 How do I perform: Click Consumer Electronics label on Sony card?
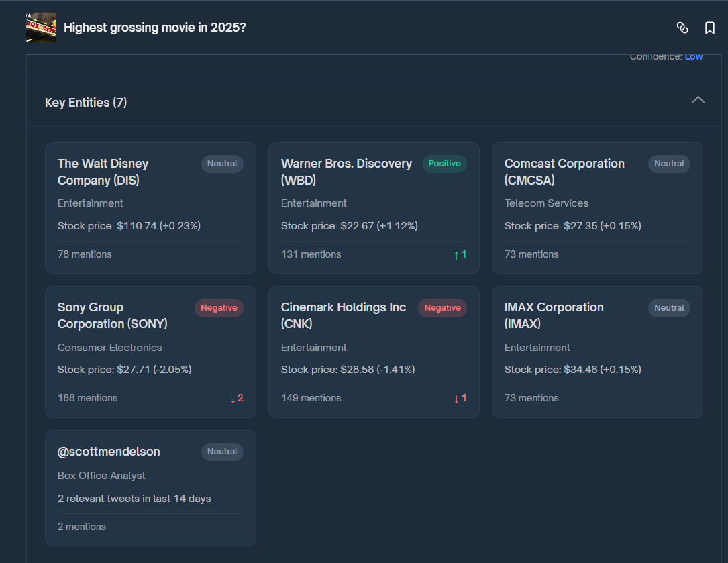coord(109,348)
